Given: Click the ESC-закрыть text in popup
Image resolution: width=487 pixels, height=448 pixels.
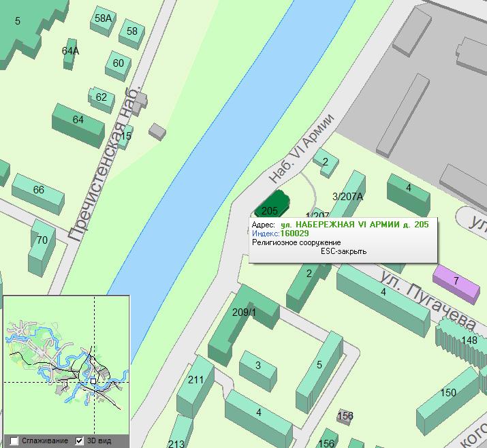Looking at the screenshot, I should coord(343,251).
